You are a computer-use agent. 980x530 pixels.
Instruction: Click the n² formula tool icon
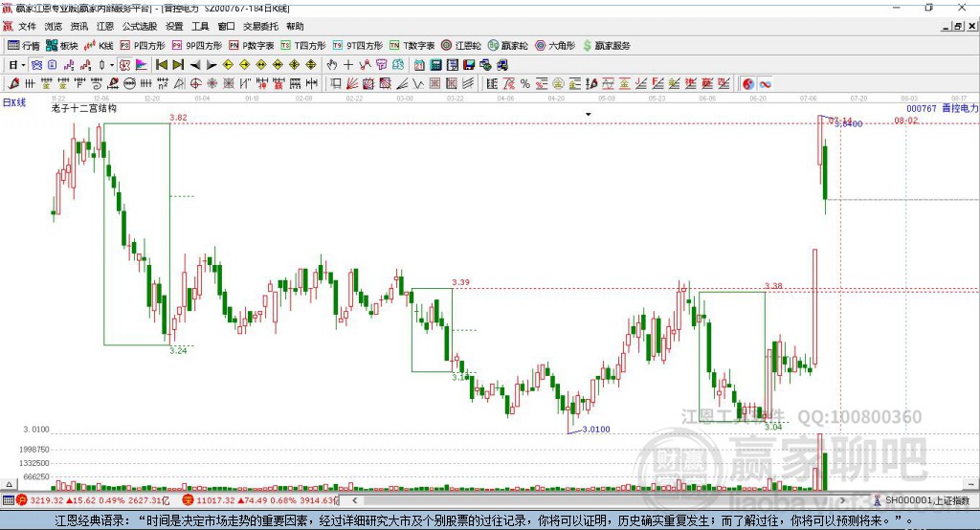[163, 84]
